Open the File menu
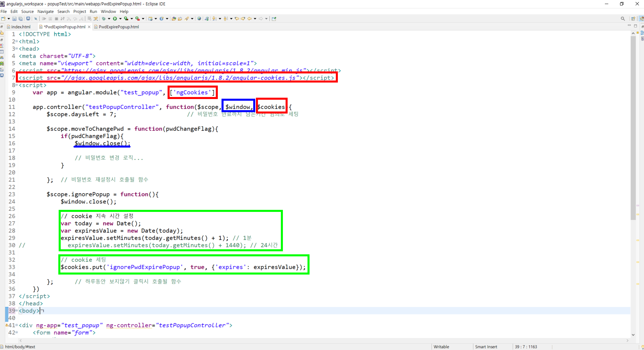 [4, 11]
